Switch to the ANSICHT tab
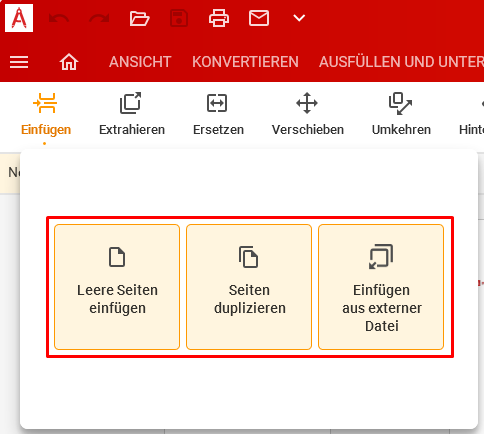 point(140,62)
